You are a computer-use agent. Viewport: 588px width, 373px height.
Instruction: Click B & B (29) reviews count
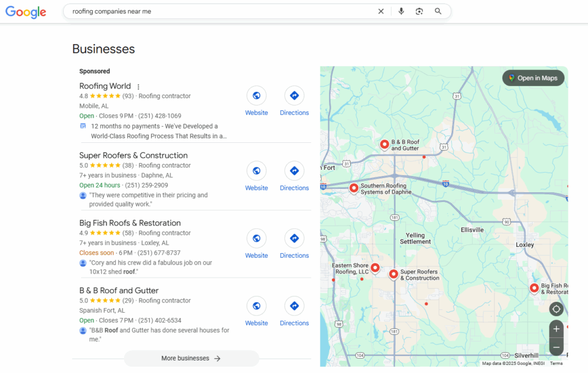(x=128, y=300)
